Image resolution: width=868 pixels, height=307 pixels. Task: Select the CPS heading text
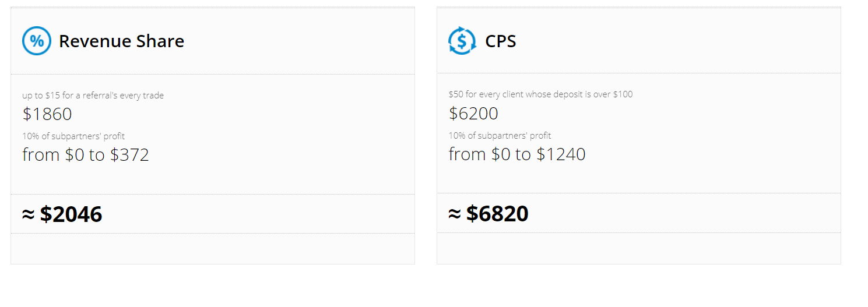501,41
